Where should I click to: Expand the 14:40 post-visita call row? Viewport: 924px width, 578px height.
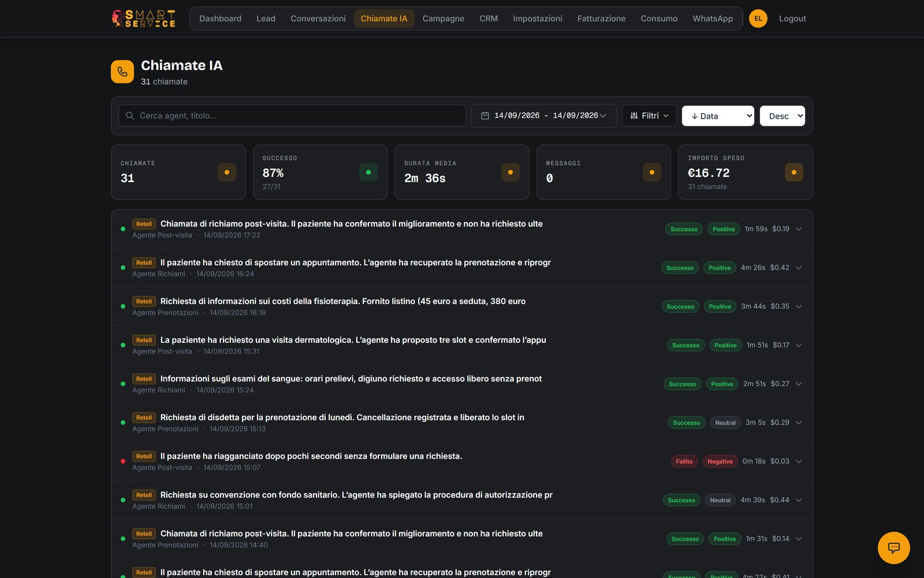[x=799, y=539]
